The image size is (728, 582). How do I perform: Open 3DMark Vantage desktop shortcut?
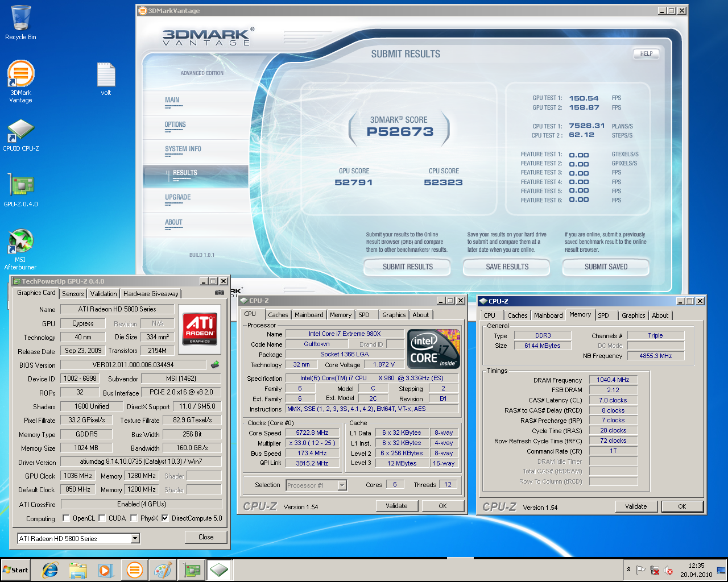[x=20, y=81]
